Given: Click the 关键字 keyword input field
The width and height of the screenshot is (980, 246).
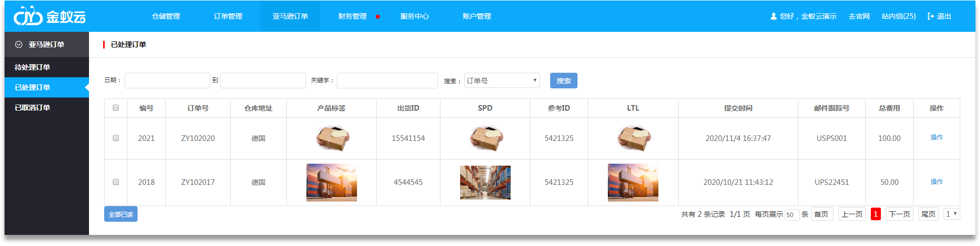Looking at the screenshot, I should coord(387,81).
